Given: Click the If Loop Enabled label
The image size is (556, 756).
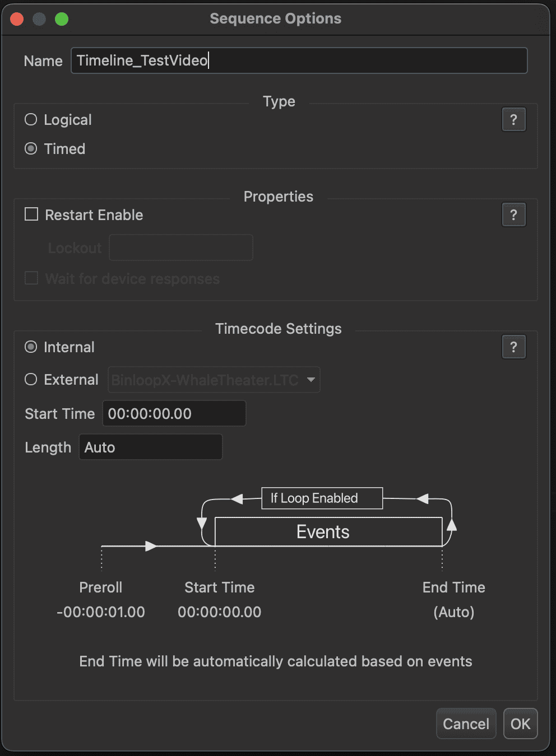Looking at the screenshot, I should tap(322, 498).
